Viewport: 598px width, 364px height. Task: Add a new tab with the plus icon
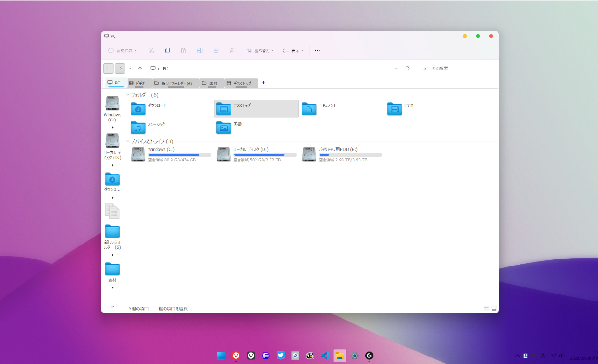pyautogui.click(x=263, y=83)
